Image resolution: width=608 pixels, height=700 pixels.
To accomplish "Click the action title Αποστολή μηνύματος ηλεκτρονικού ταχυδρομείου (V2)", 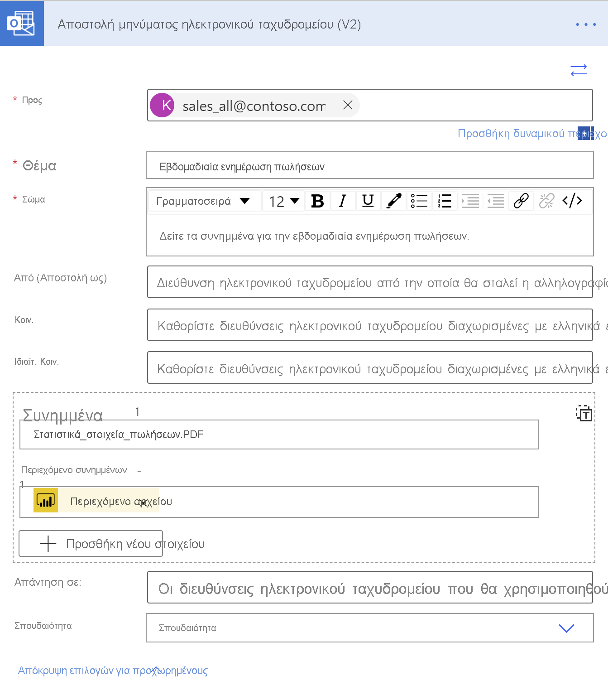I will click(x=209, y=24).
